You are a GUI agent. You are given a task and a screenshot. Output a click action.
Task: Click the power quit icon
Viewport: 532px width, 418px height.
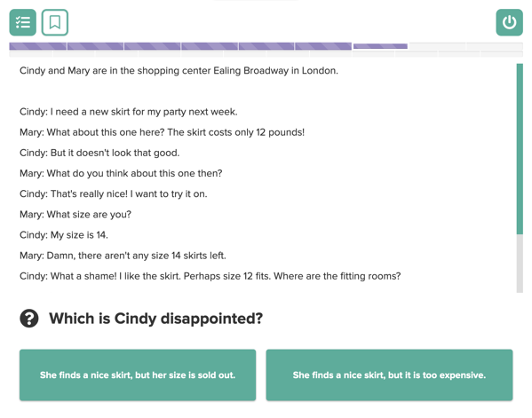pos(509,22)
